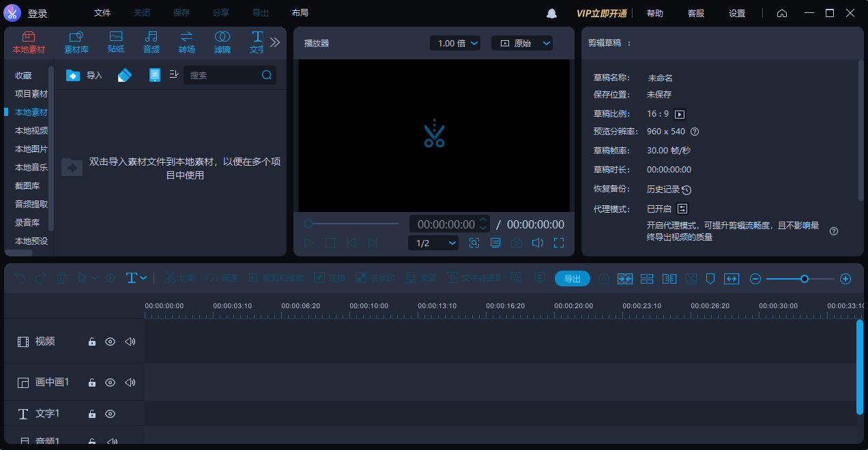This screenshot has height=450, width=868.
Task: Click the current timecode field
Action: [446, 224]
